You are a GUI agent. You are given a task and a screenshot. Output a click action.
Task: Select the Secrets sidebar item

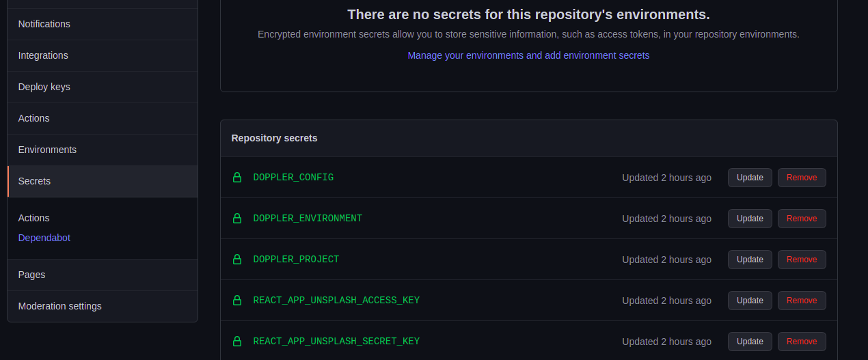pyautogui.click(x=35, y=181)
